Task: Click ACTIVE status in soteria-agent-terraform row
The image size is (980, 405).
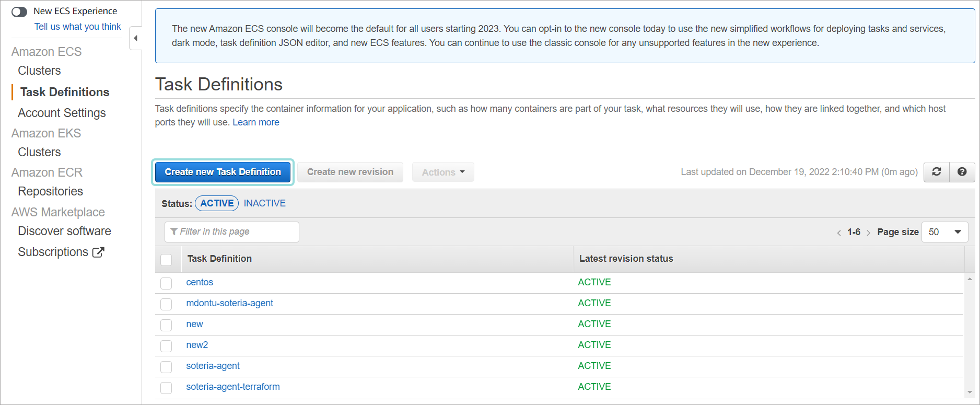Action: click(x=594, y=387)
